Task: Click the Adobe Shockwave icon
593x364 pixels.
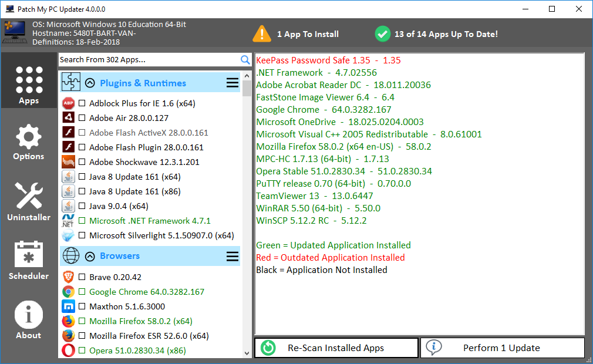Action: (x=69, y=162)
